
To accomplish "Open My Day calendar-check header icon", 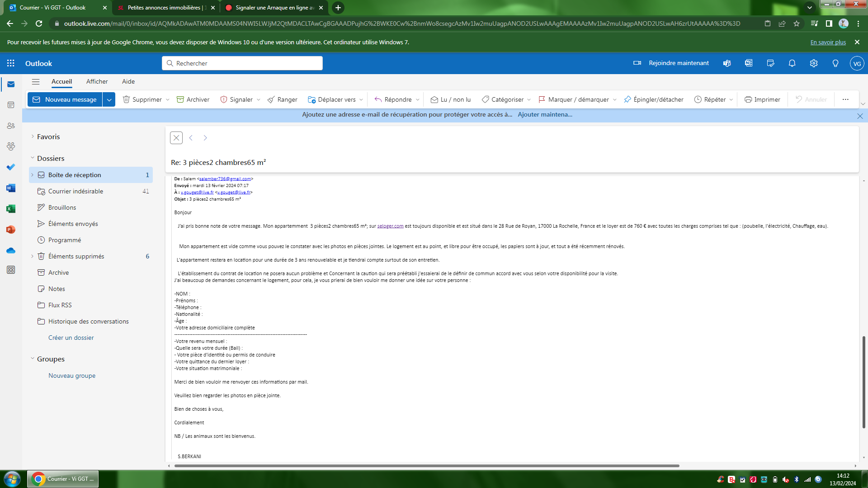I will tap(770, 63).
